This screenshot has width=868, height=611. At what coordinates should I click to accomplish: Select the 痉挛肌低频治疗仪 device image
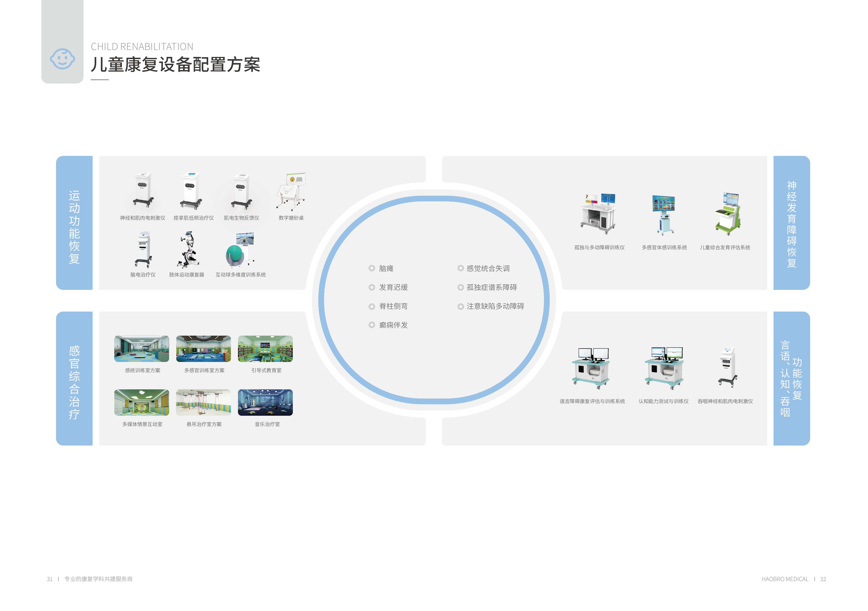(x=191, y=191)
